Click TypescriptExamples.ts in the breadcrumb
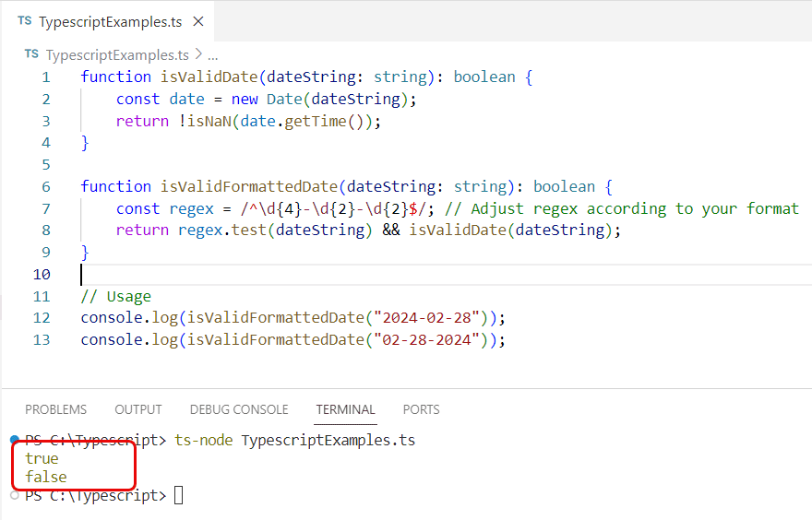812x520 pixels. tap(117, 54)
